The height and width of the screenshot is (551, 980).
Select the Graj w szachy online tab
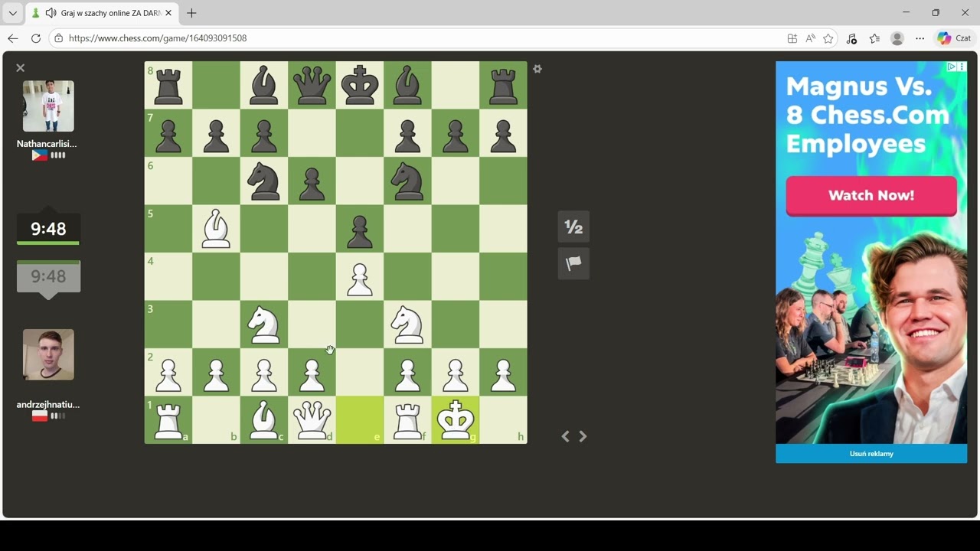point(102,13)
